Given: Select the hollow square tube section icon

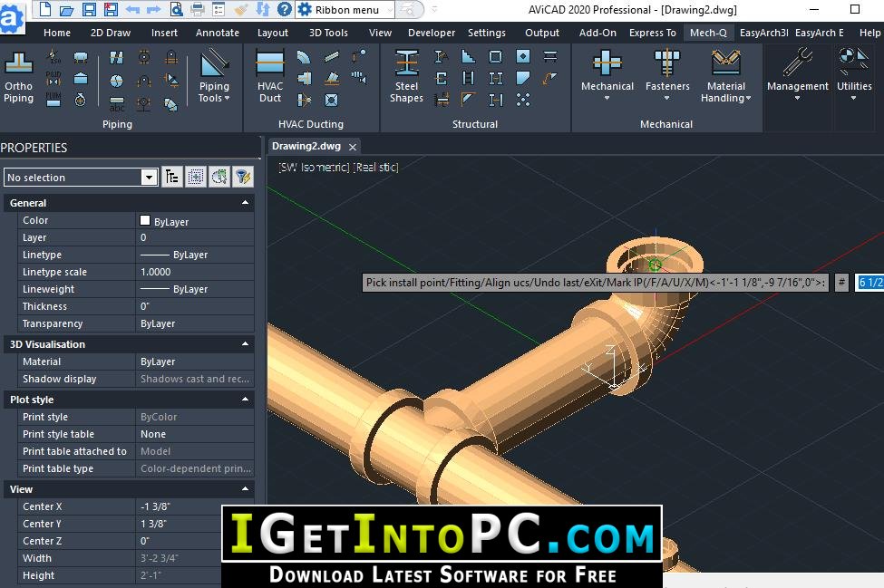Looking at the screenshot, I should [x=496, y=56].
